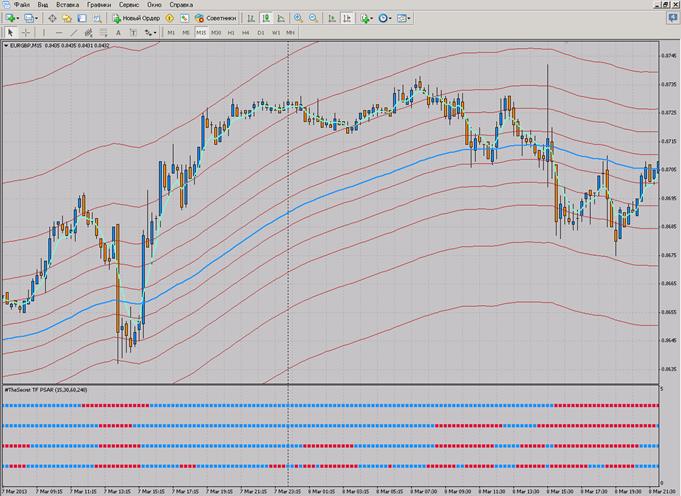Click the application icon beside Файл
681x496 pixels.
[6, 4]
